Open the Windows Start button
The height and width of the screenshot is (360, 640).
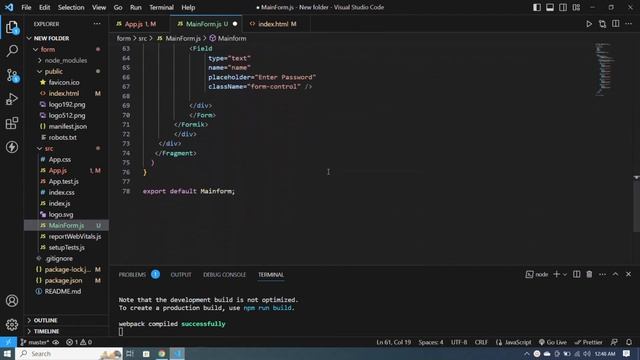[x=7, y=353]
